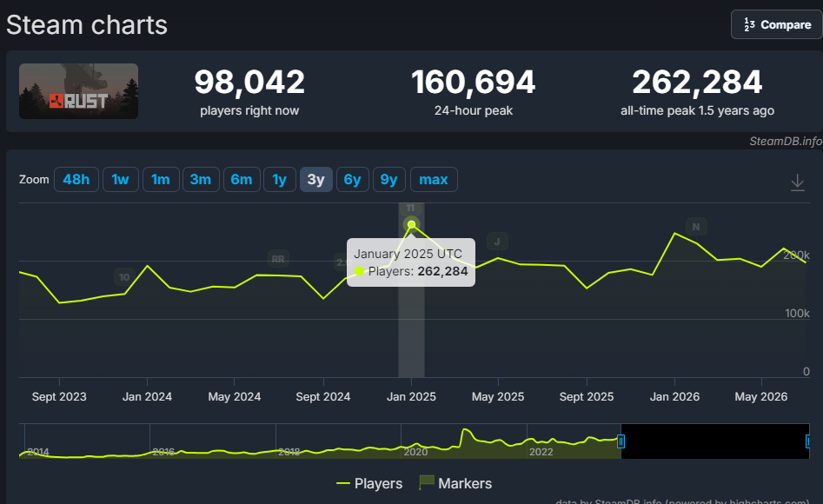Click the "Jan 2024" axis label
823x504 pixels.
pyautogui.click(x=147, y=396)
